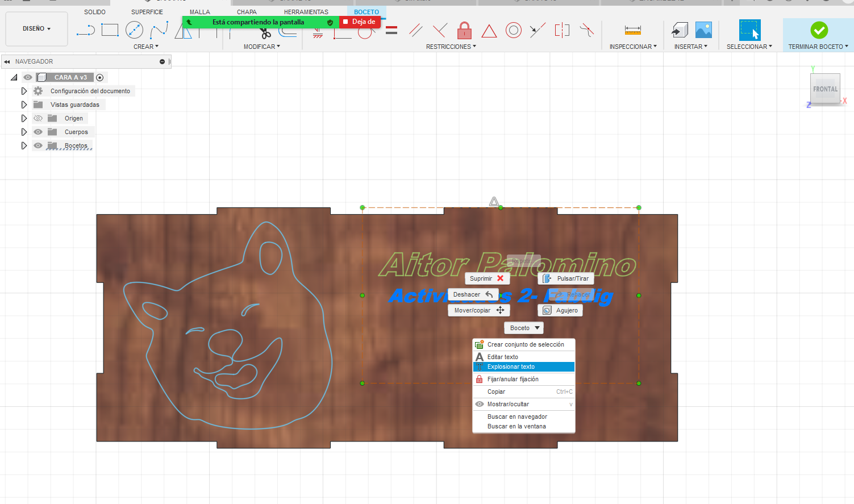The height and width of the screenshot is (504, 854).
Task: Open the Mostrar/ocultar submenu
Action: pyautogui.click(x=524, y=404)
